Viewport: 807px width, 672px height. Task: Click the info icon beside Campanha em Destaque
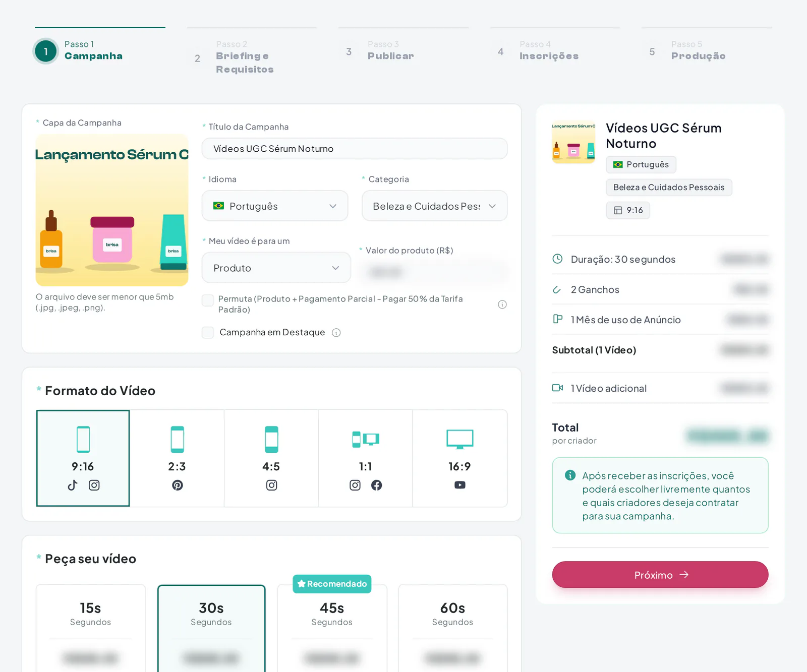pyautogui.click(x=336, y=333)
